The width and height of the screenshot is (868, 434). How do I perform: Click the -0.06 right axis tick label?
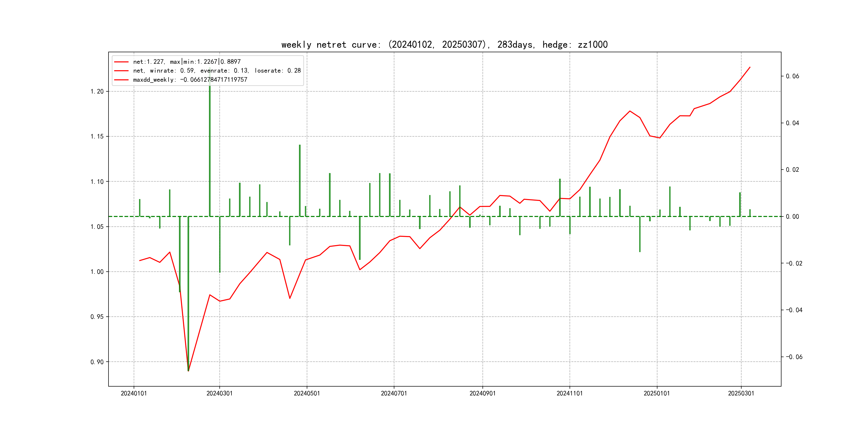point(794,357)
